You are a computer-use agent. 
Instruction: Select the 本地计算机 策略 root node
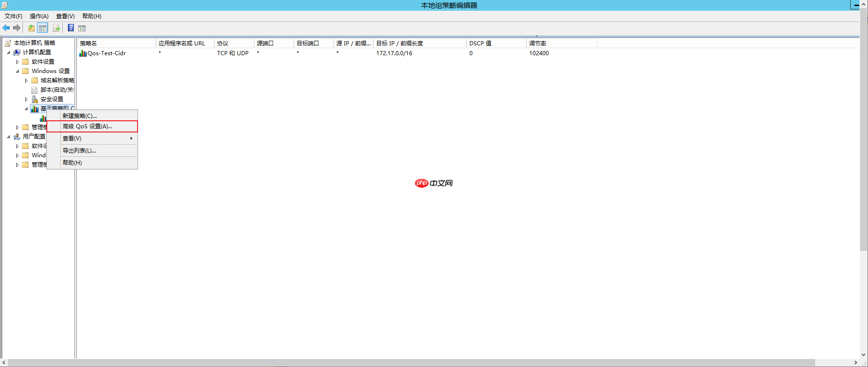click(x=35, y=43)
